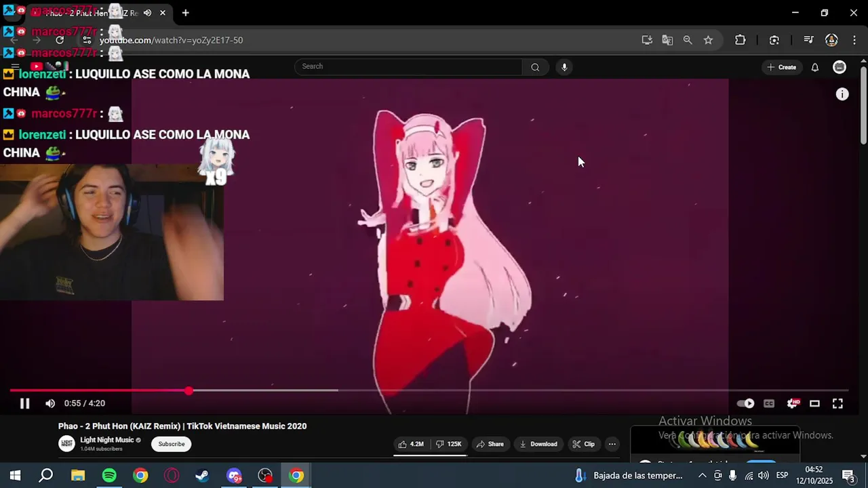Open the Windows notification center

coord(848,476)
